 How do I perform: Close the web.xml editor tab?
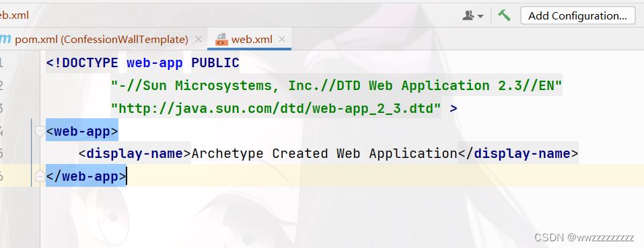282,40
